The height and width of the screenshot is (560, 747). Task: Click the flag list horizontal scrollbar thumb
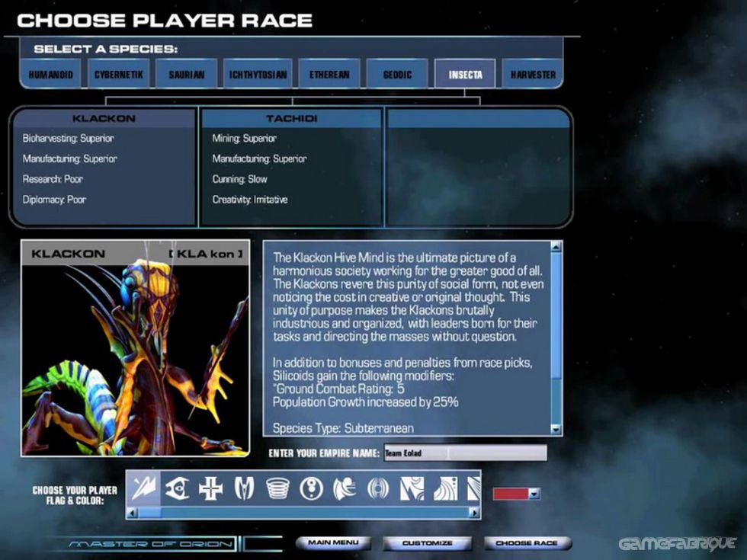pos(149,513)
